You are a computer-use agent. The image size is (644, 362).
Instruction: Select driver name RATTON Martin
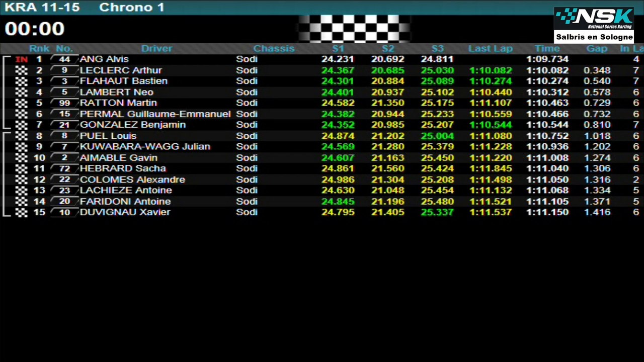tap(118, 103)
